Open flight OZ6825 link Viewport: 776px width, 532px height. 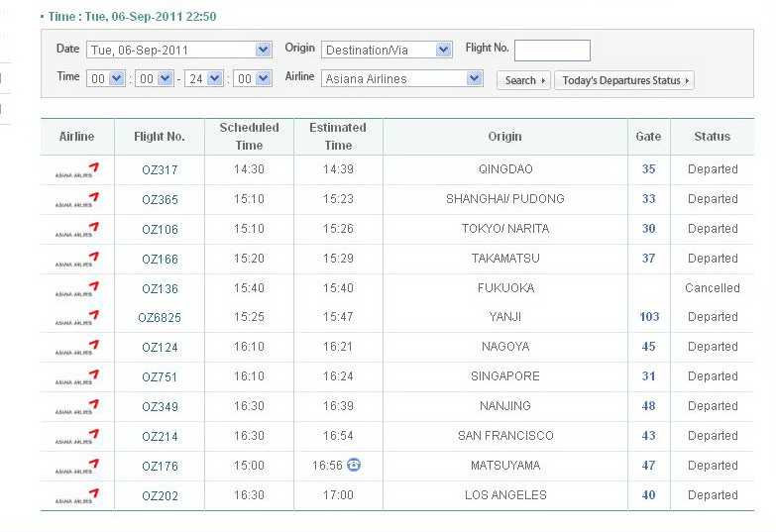(x=160, y=318)
